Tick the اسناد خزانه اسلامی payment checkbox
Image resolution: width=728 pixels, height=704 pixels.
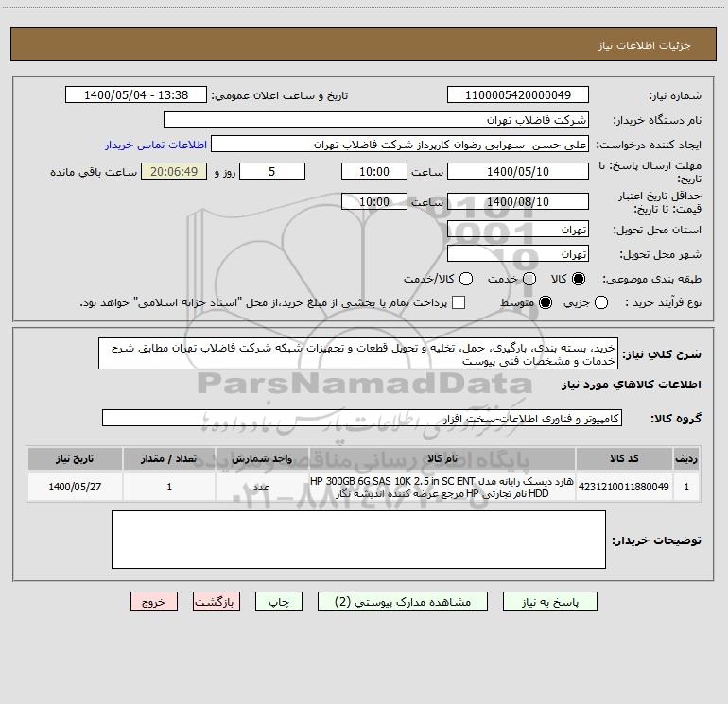click(x=459, y=302)
